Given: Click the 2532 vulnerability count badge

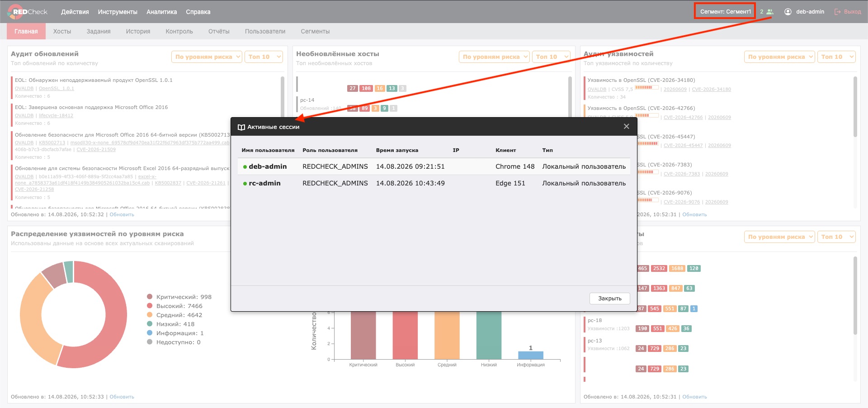Looking at the screenshot, I should click(659, 268).
